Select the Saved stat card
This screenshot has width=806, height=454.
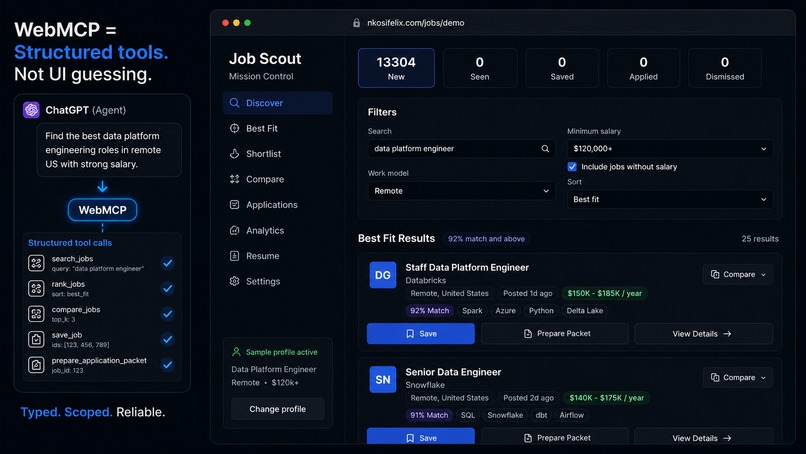(562, 68)
